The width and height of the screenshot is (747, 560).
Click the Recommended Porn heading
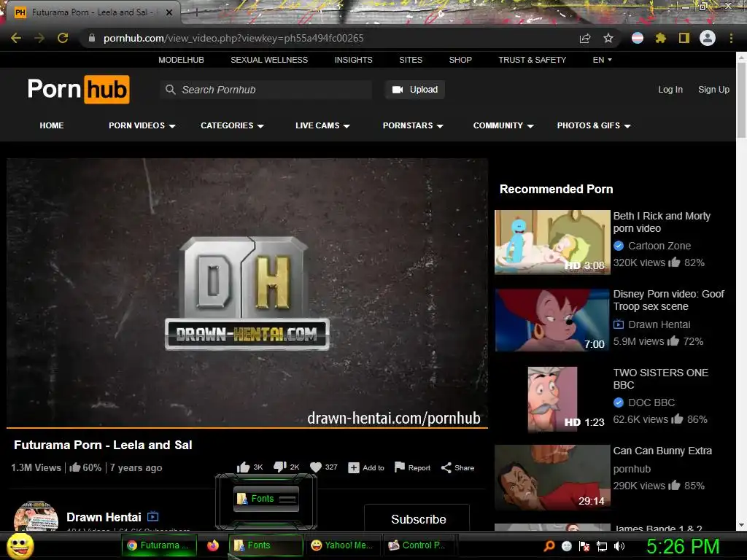point(556,189)
